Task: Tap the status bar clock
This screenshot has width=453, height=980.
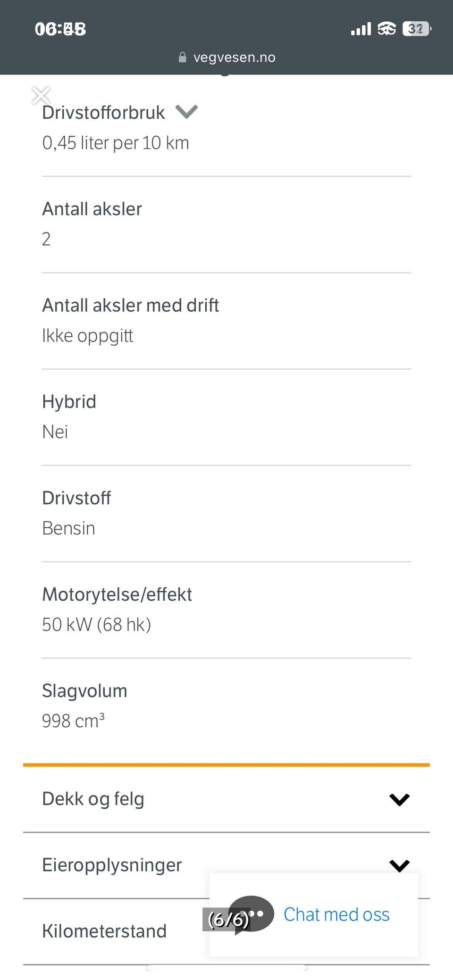Action: click(60, 29)
